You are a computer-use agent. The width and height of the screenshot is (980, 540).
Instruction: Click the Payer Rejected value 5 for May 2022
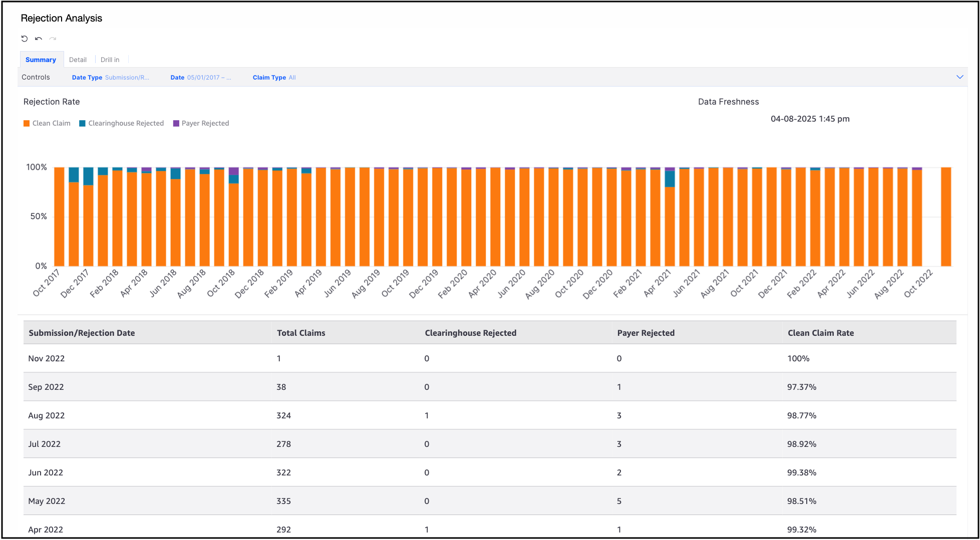pyautogui.click(x=619, y=501)
